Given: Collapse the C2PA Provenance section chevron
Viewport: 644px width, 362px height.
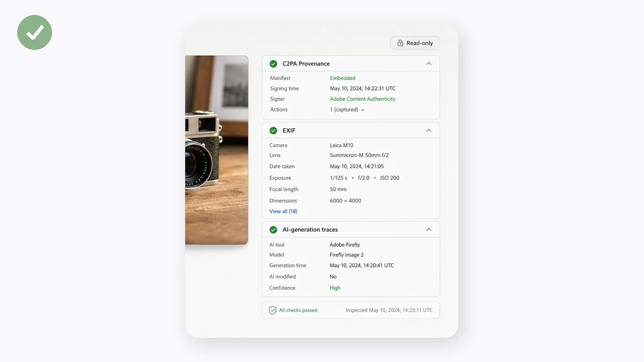Looking at the screenshot, I should [x=428, y=63].
